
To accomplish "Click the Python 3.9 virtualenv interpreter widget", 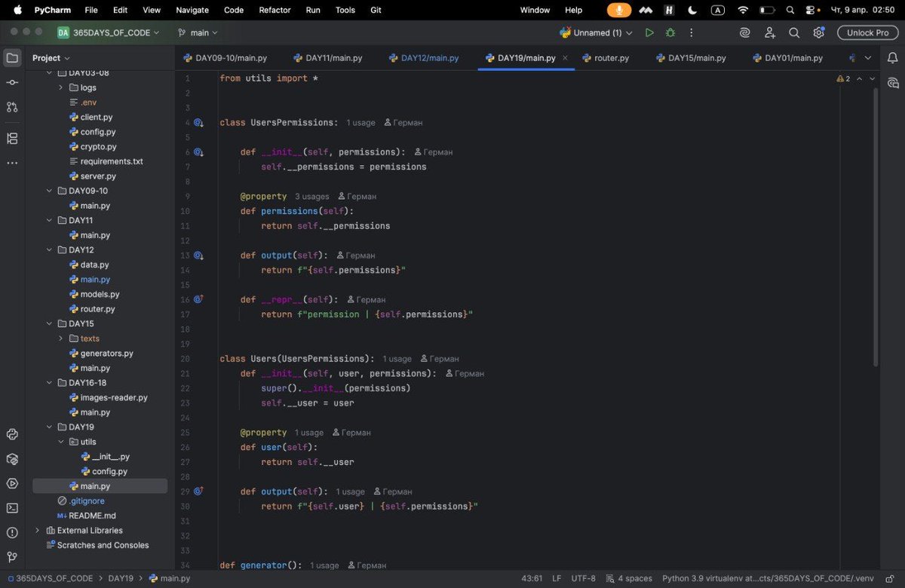I will (768, 578).
